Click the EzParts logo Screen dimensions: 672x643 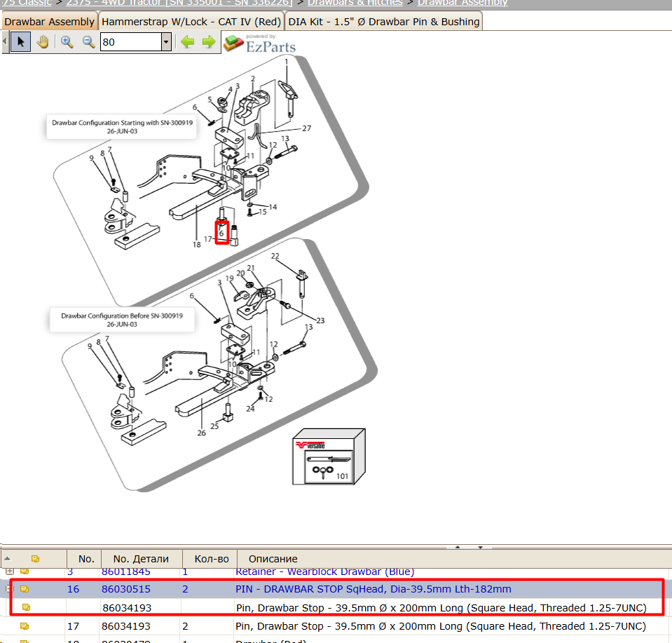(260, 43)
